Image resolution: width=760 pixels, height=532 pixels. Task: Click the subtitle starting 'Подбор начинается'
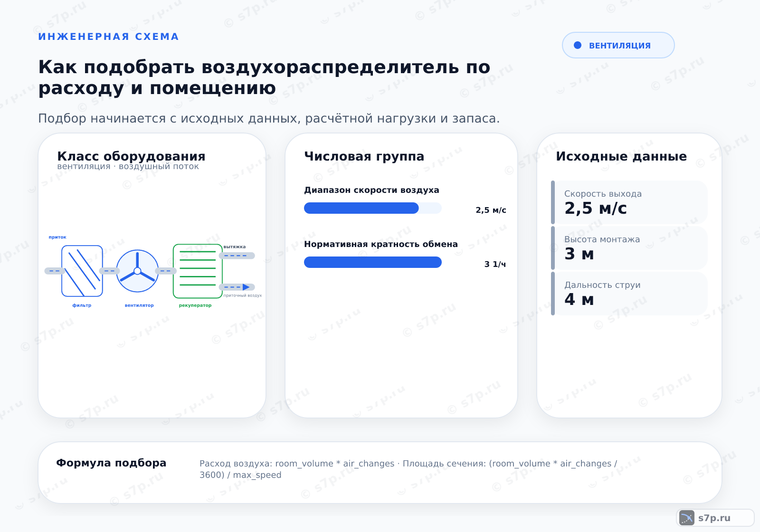(269, 118)
